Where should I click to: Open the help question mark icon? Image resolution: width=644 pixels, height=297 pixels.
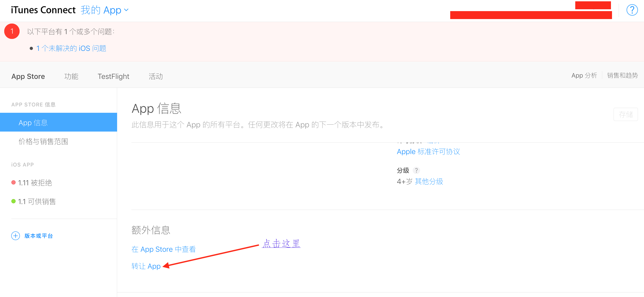(x=632, y=10)
